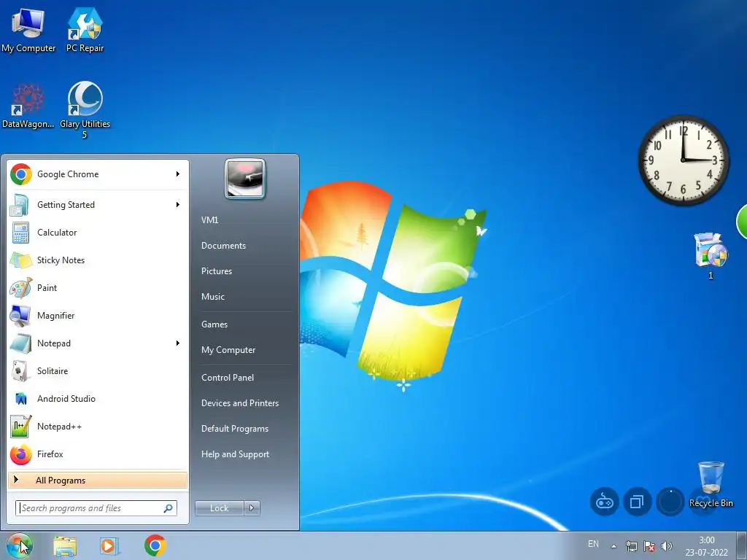This screenshot has height=560, width=747.
Task: Select the DataWagon desktop shortcut
Action: (28, 106)
